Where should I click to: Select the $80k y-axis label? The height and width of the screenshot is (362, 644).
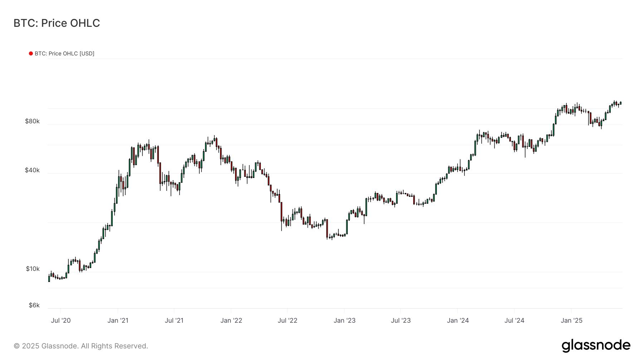(32, 121)
